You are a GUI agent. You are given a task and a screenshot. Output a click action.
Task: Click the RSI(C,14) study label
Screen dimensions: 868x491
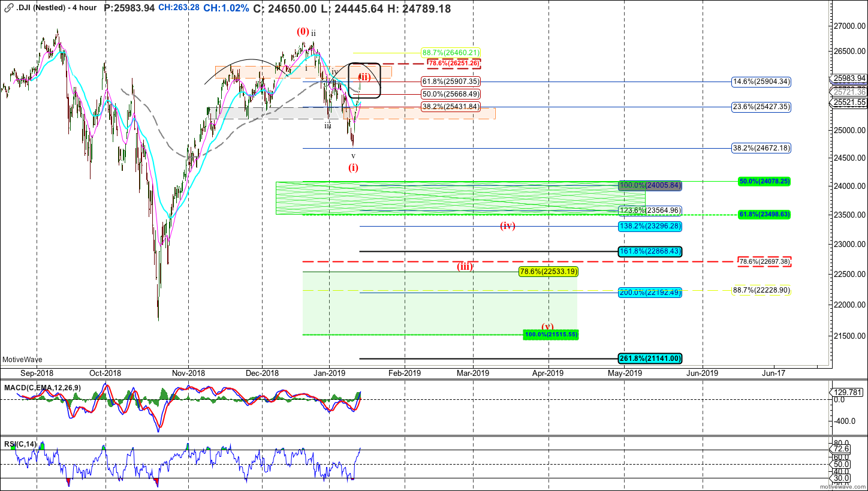tap(20, 444)
